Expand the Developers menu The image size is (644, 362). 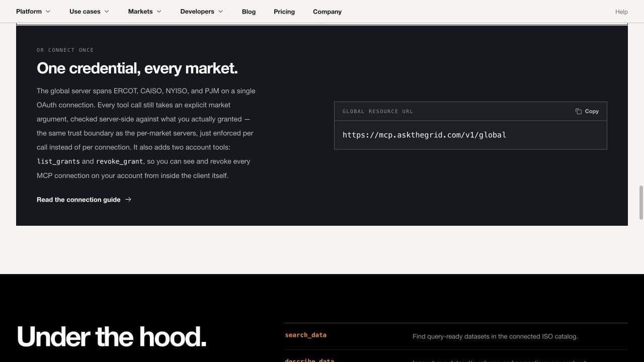click(x=202, y=12)
